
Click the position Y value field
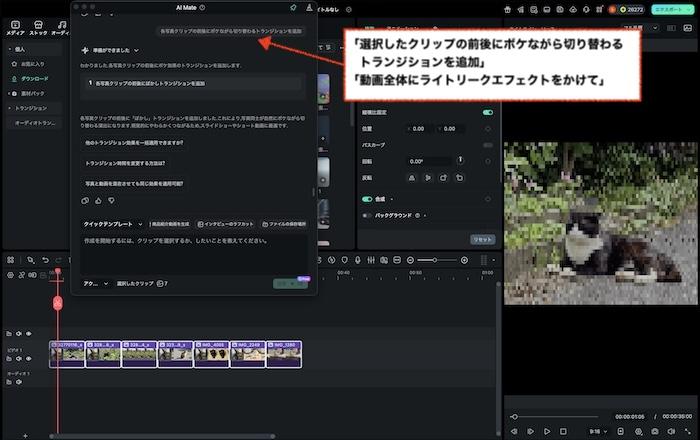[x=450, y=129]
